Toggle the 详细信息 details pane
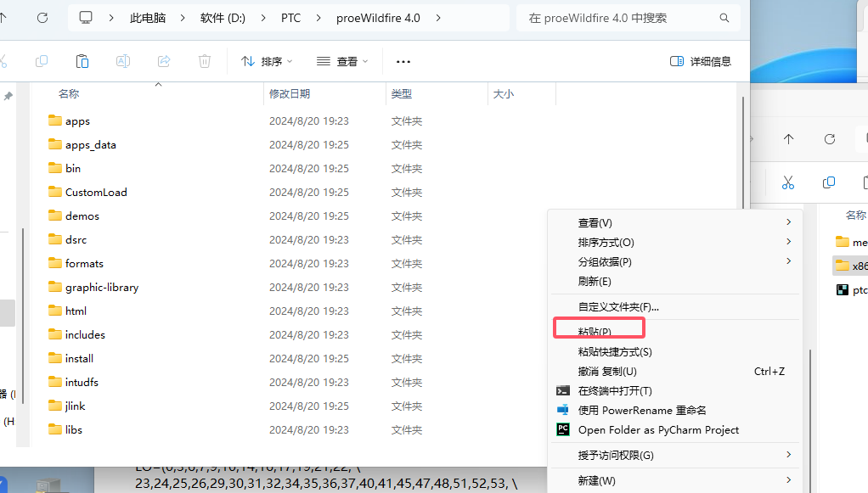This screenshot has height=493, width=868. click(x=701, y=61)
